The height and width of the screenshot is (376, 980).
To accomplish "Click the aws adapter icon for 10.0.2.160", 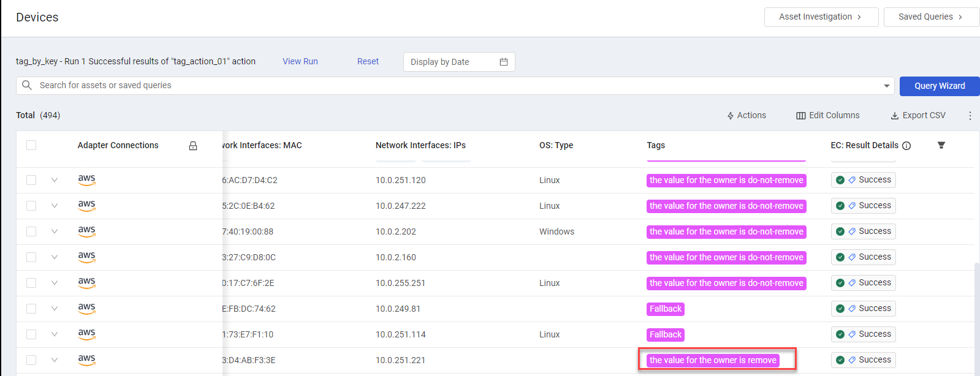I will [x=86, y=257].
